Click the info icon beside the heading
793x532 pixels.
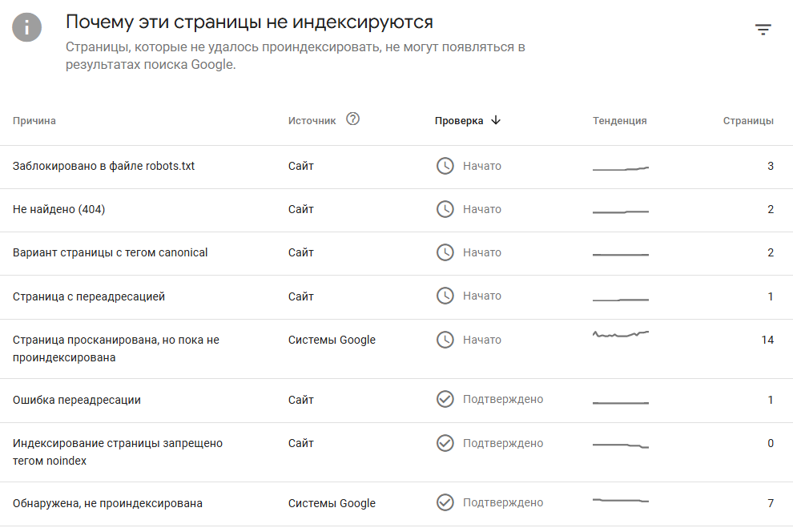click(x=27, y=28)
